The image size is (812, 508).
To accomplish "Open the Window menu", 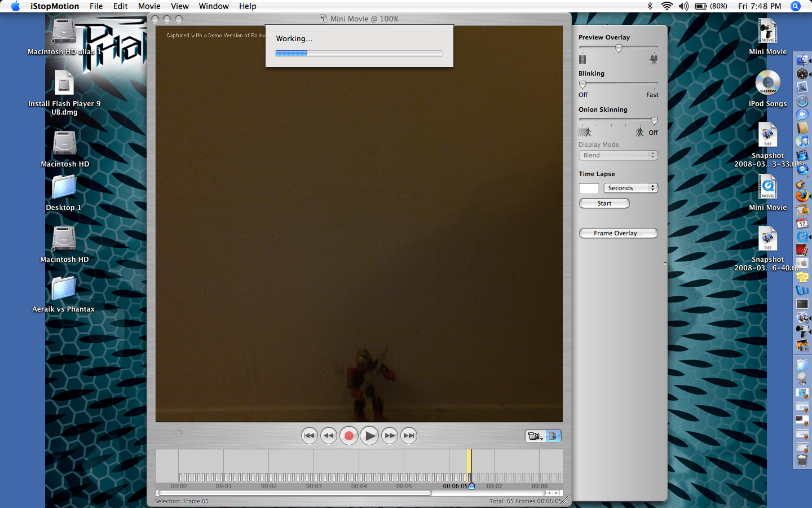I will [x=213, y=6].
